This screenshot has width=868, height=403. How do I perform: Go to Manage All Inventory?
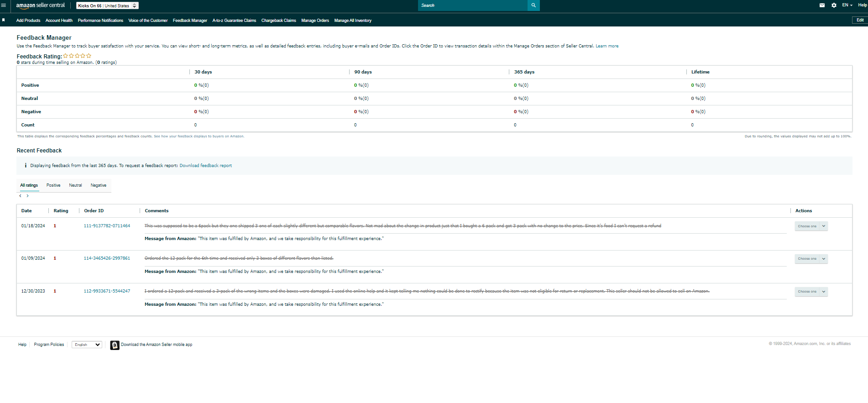click(353, 21)
